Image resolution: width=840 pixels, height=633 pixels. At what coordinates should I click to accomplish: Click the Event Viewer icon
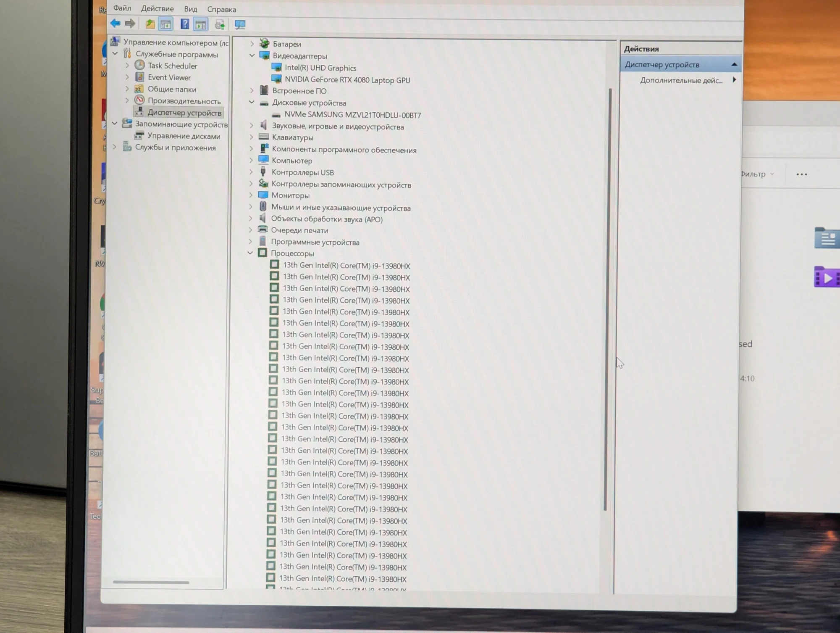click(x=140, y=77)
